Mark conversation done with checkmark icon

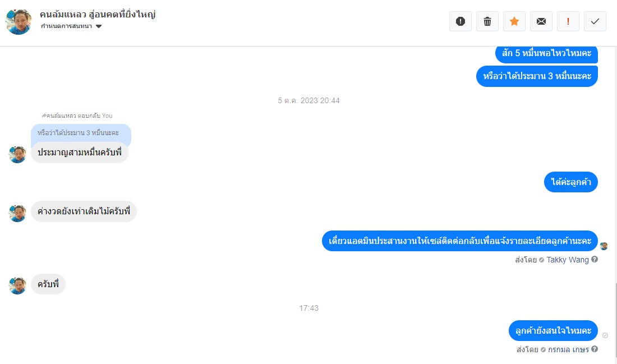(595, 21)
